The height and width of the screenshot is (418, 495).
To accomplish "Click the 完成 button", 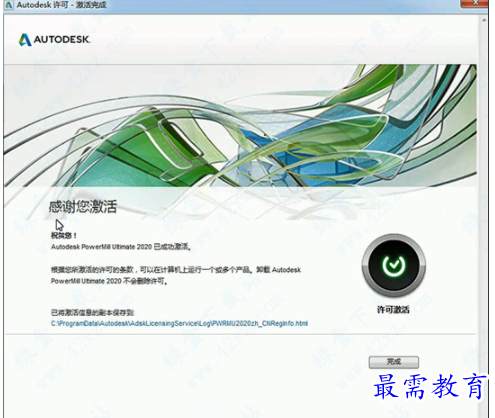I will point(394,362).
